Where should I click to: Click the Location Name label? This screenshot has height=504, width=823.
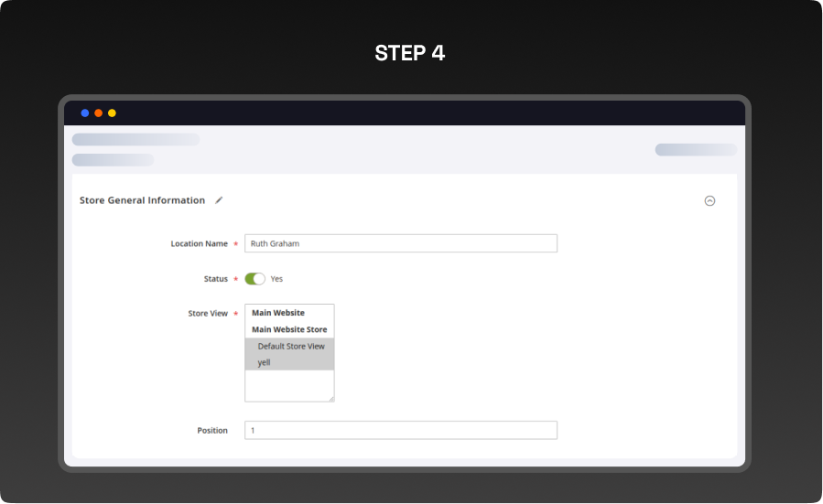[199, 244]
